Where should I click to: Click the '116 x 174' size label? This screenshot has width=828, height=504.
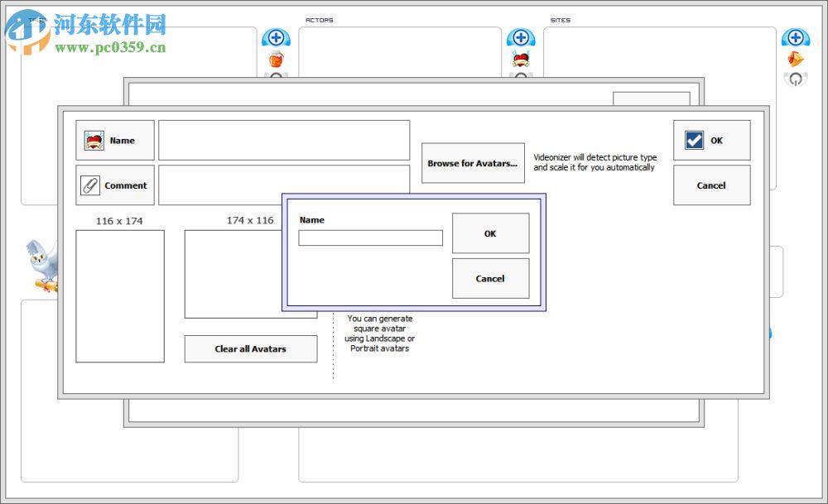point(119,221)
